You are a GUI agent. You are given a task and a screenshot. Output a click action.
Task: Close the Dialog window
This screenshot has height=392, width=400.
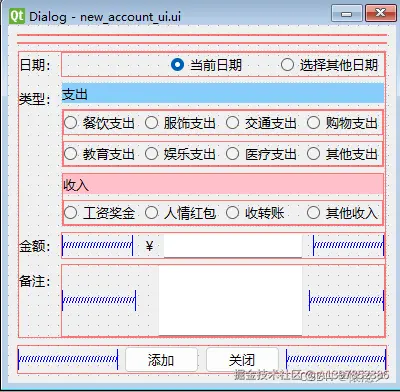[380, 14]
